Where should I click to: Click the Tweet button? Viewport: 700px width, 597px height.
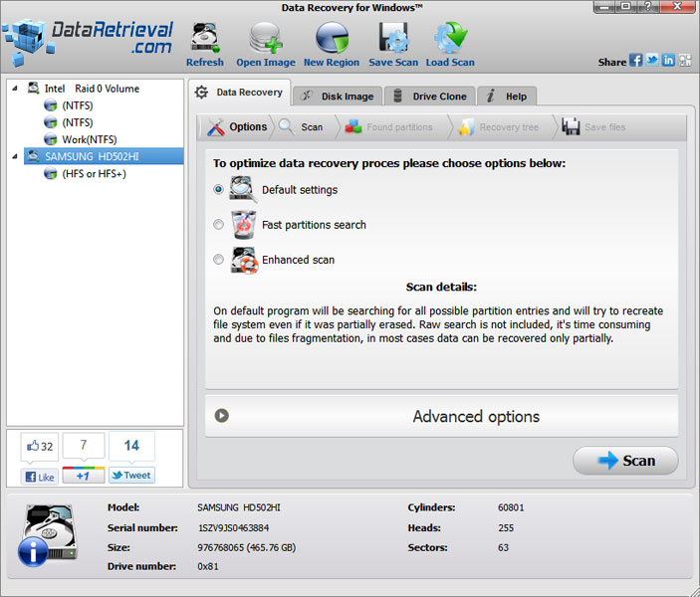coord(131,476)
